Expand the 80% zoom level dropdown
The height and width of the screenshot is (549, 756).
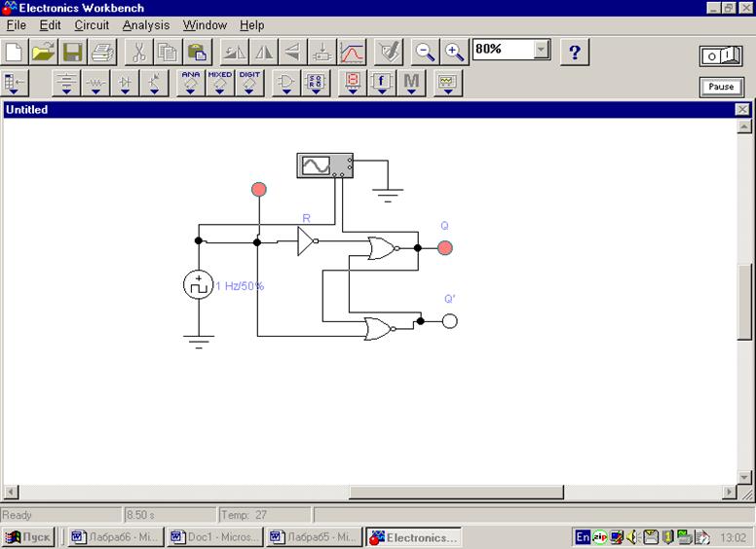pos(542,50)
